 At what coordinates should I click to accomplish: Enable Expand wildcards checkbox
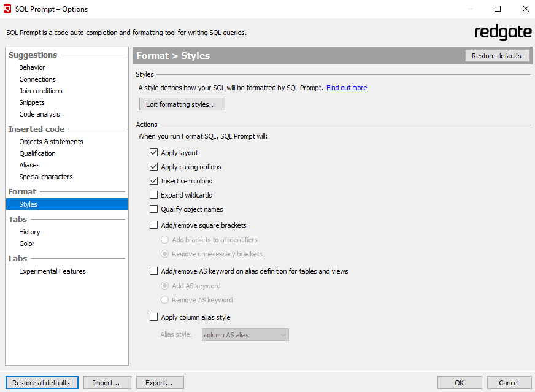click(153, 195)
